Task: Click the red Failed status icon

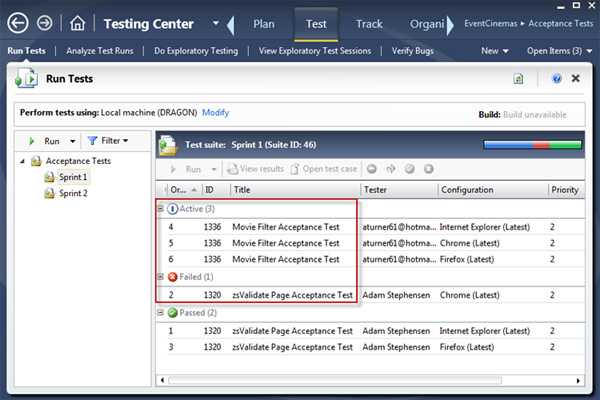Action: coord(173,276)
